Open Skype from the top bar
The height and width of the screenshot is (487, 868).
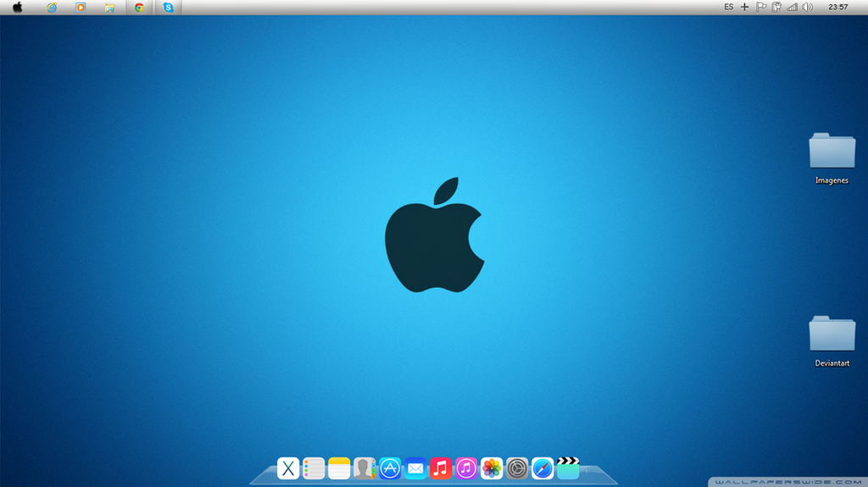coord(169,7)
